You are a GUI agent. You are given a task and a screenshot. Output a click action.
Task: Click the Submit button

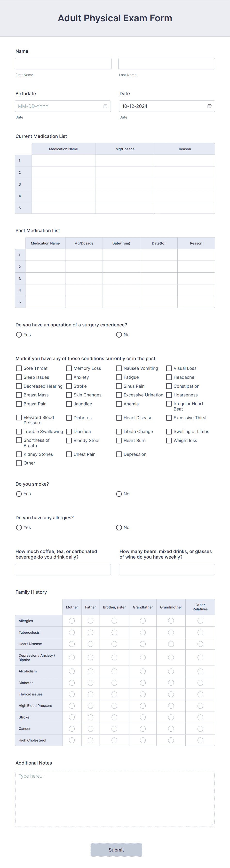116,850
